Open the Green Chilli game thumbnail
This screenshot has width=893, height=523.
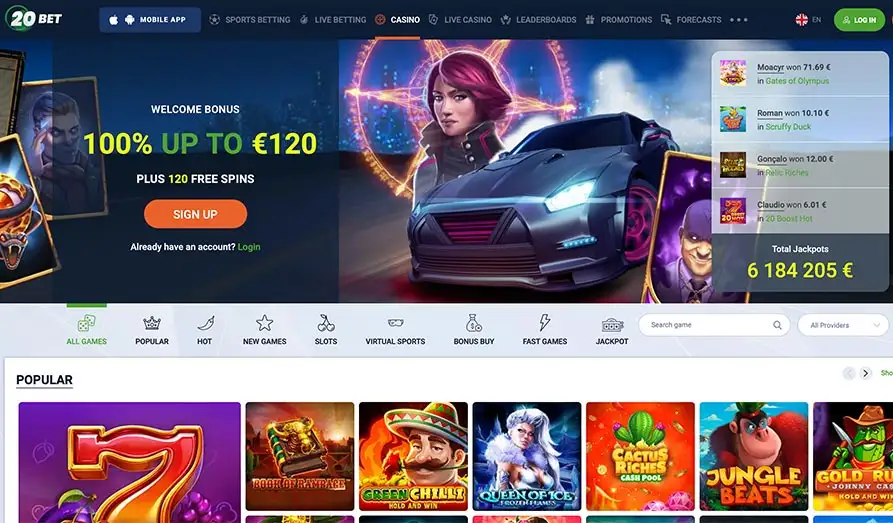(413, 456)
